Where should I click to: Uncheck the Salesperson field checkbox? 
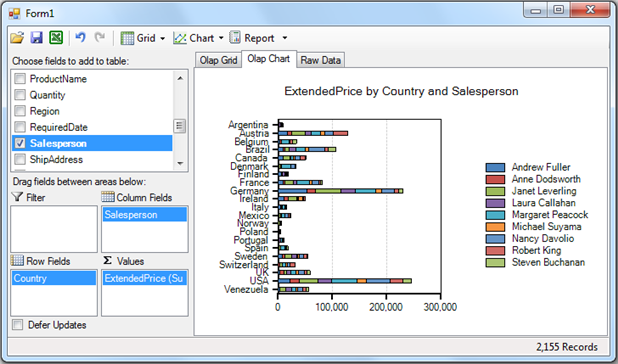(x=20, y=143)
